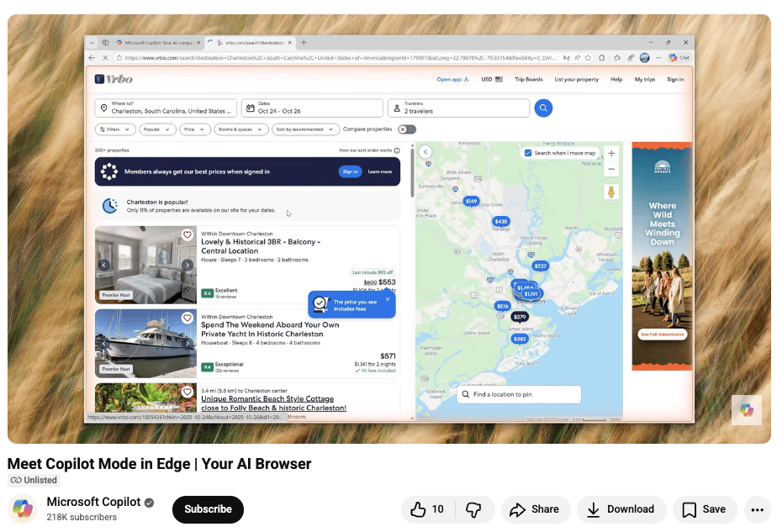Image resolution: width=777 pixels, height=532 pixels.
Task: Save the video to playlist
Action: point(705,509)
